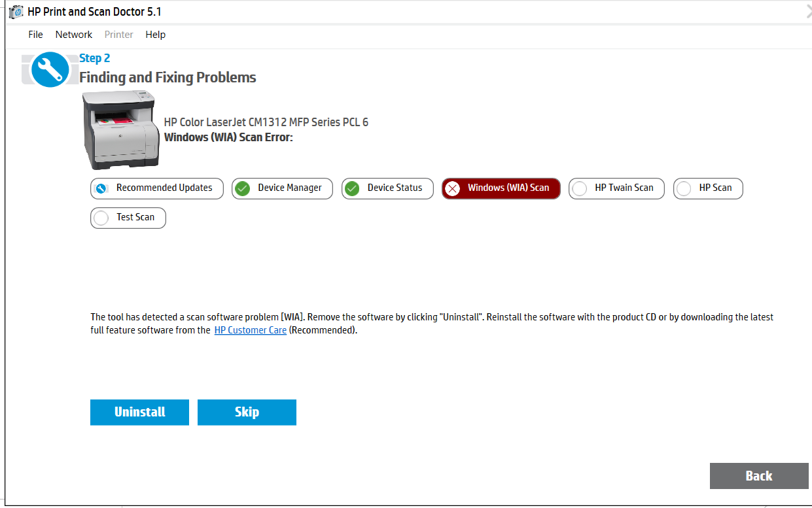This screenshot has height=508, width=812.
Task: Go Back to the previous step
Action: click(x=759, y=476)
